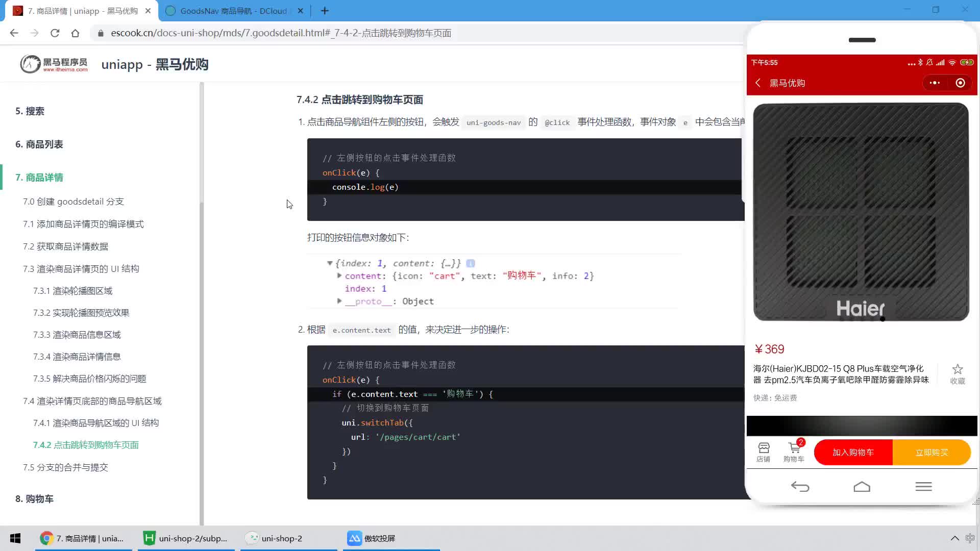This screenshot has height=551, width=980.
Task: Open the Windows Start menu
Action: 15,538
